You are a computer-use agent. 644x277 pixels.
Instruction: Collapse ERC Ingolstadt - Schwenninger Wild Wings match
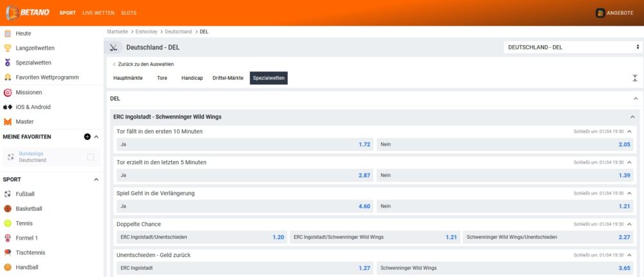click(x=632, y=117)
